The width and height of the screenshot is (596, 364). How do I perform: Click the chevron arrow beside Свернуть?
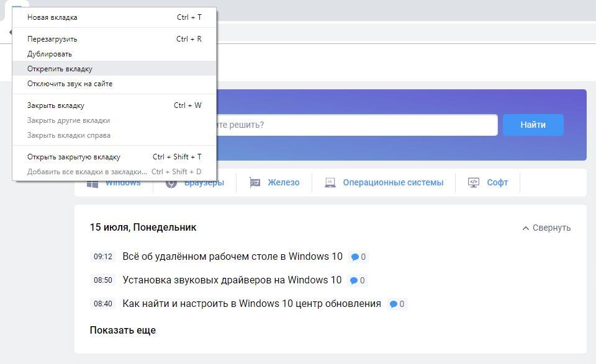(x=526, y=228)
